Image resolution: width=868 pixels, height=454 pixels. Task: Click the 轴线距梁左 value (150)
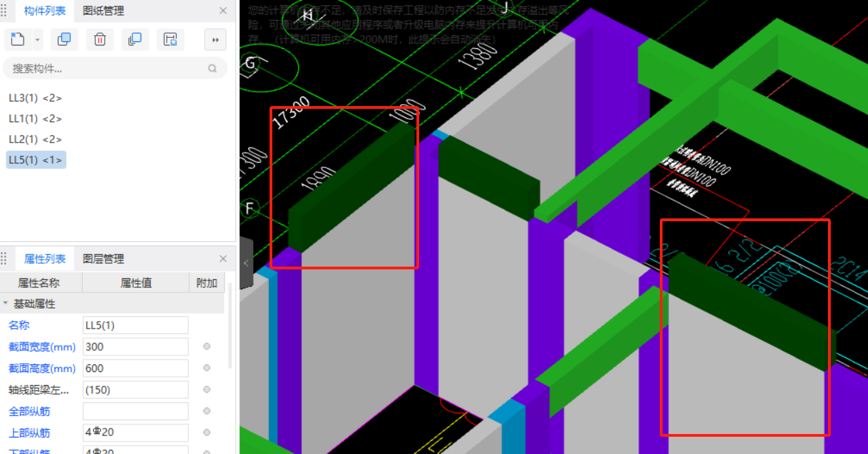tap(136, 390)
